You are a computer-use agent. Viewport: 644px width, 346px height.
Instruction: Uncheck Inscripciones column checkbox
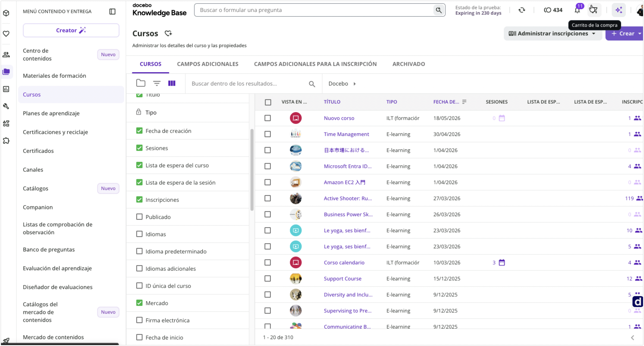[139, 199]
